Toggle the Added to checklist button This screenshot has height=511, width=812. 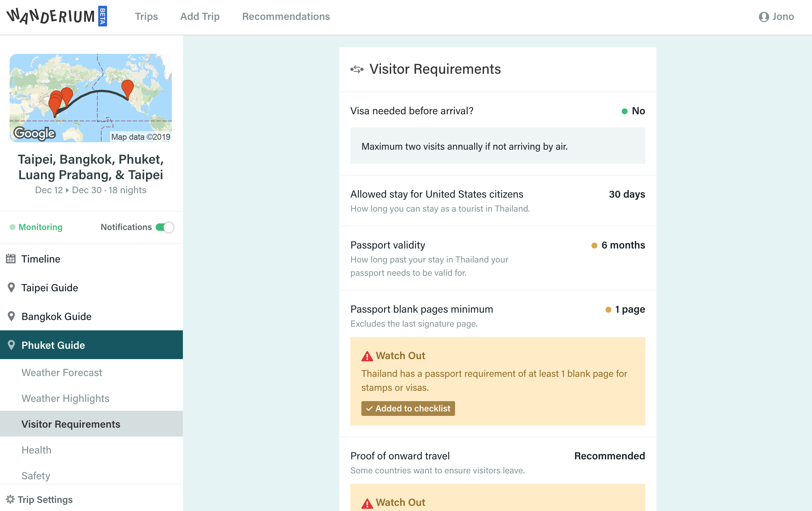click(x=408, y=409)
